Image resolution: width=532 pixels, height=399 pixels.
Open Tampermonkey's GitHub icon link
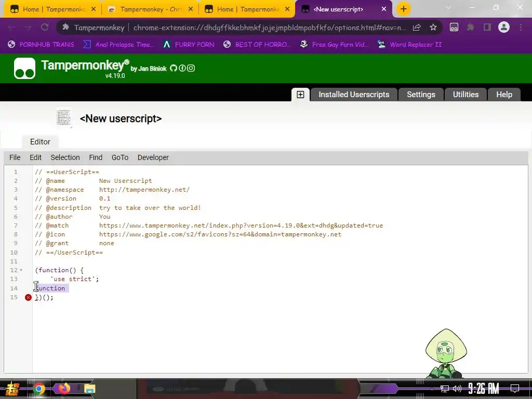pos(174,68)
